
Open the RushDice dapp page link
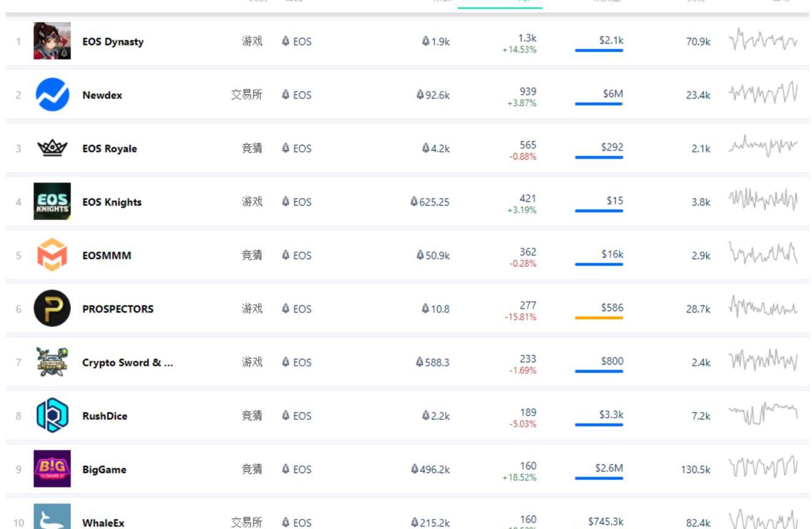coord(105,416)
